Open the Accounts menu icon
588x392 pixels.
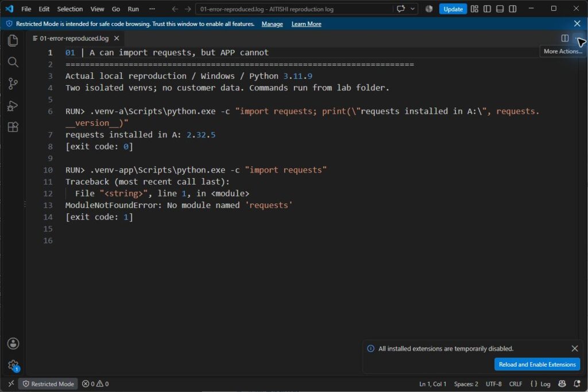point(13,343)
